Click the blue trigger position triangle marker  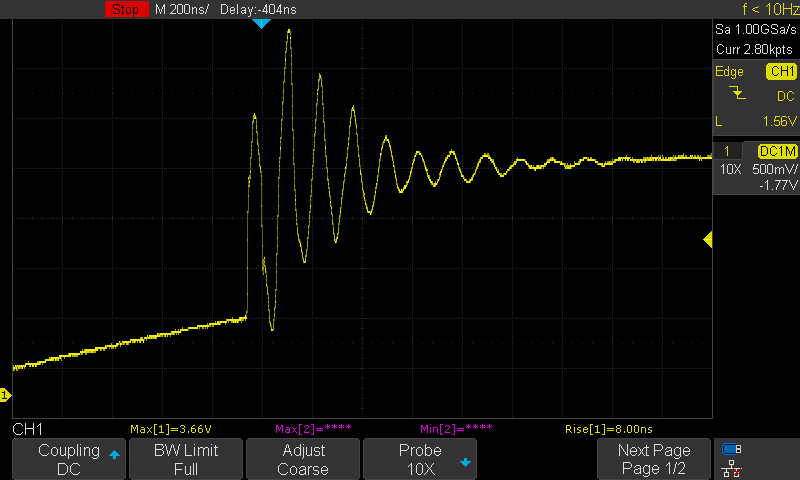coord(261,22)
